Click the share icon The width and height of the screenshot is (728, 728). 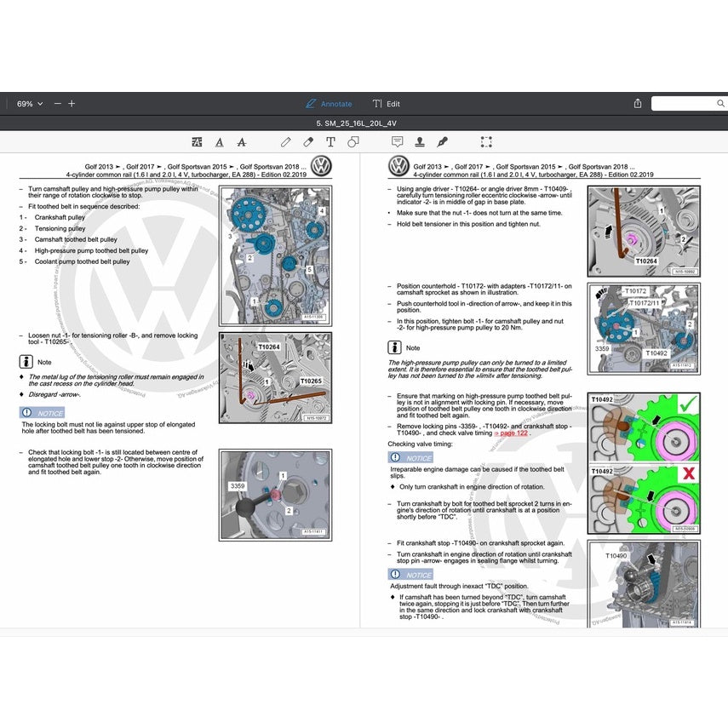(638, 104)
